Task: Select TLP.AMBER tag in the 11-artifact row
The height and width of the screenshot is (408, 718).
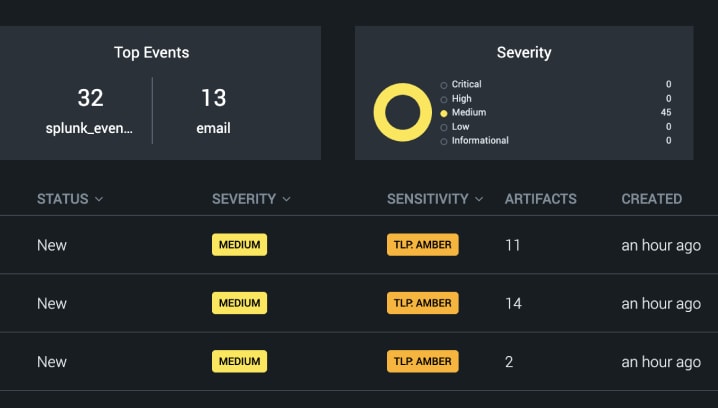Action: [x=422, y=245]
